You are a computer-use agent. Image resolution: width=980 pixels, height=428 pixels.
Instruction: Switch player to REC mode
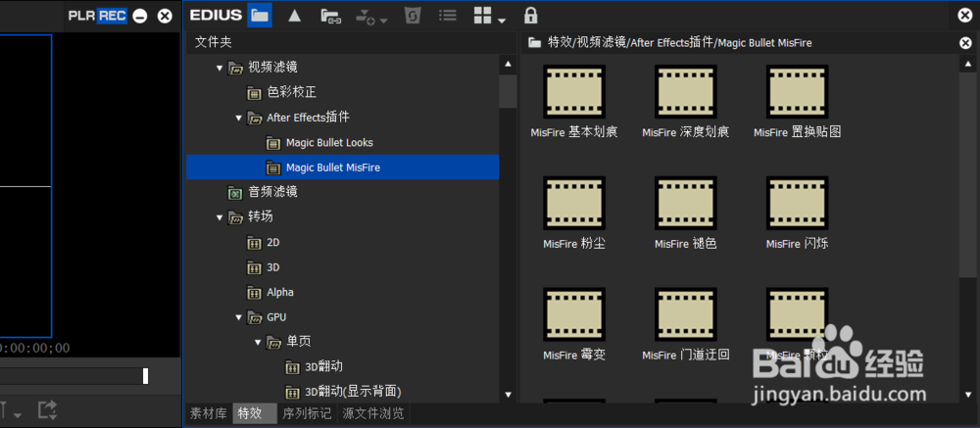113,17
